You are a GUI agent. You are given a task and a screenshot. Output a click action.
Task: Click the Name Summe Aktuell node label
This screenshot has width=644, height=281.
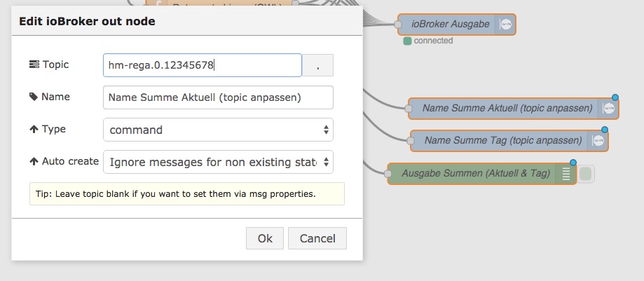[507, 109]
